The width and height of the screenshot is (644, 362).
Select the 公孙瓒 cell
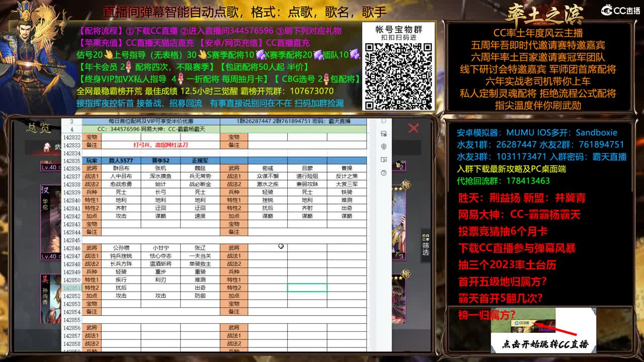click(x=121, y=248)
